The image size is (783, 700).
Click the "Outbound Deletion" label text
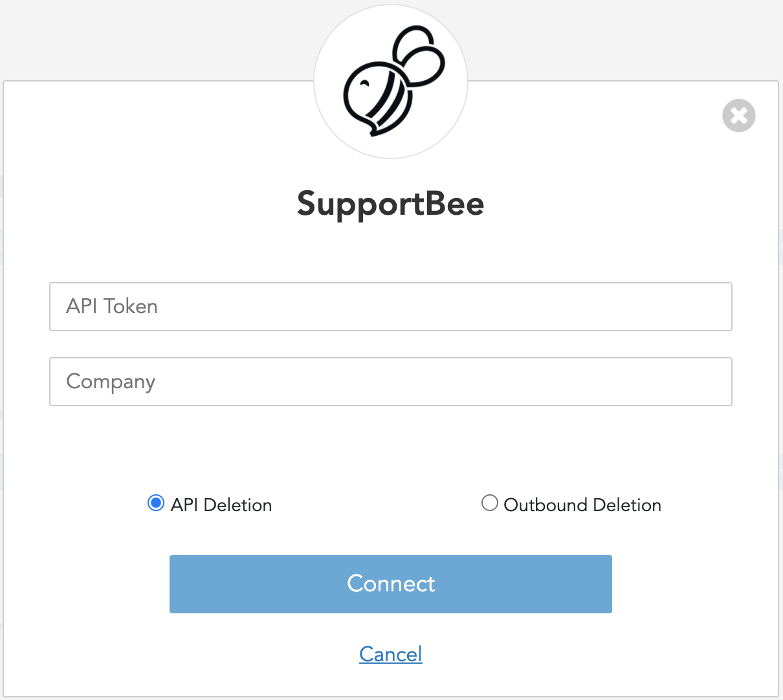(x=582, y=505)
